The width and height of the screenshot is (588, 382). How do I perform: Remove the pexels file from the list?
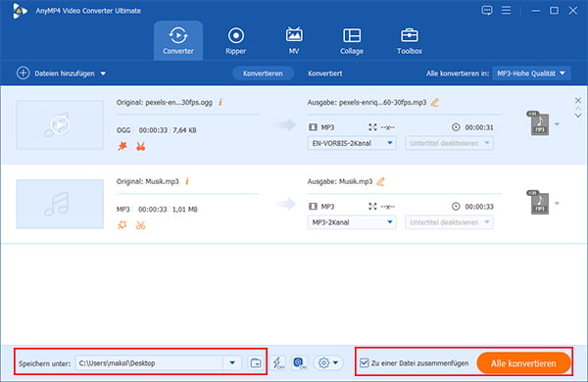[578, 100]
